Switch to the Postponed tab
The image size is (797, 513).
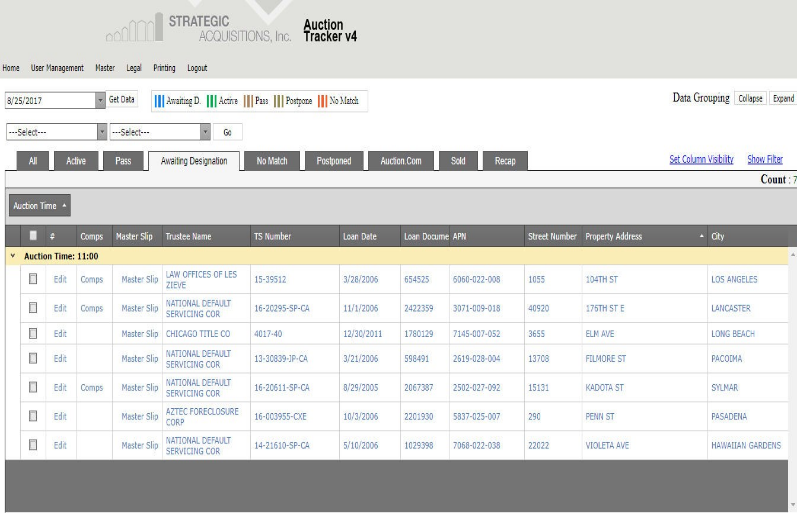click(x=333, y=161)
